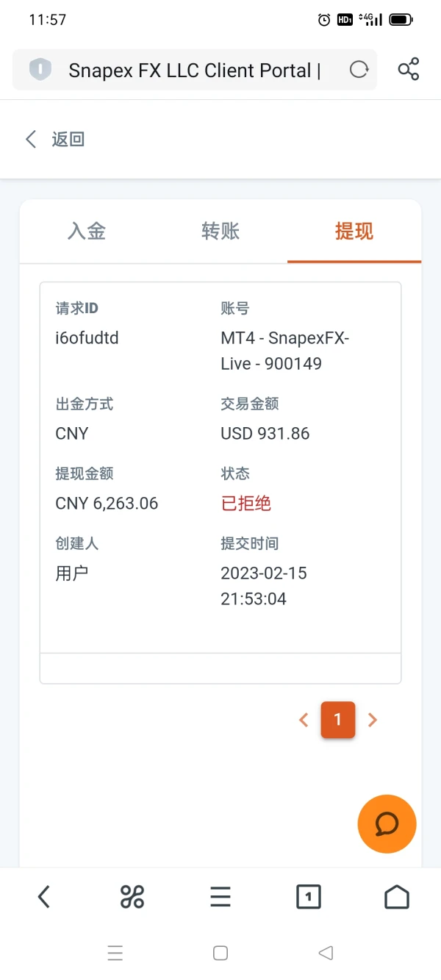Show open tabs with the tab counter

pos(309,897)
